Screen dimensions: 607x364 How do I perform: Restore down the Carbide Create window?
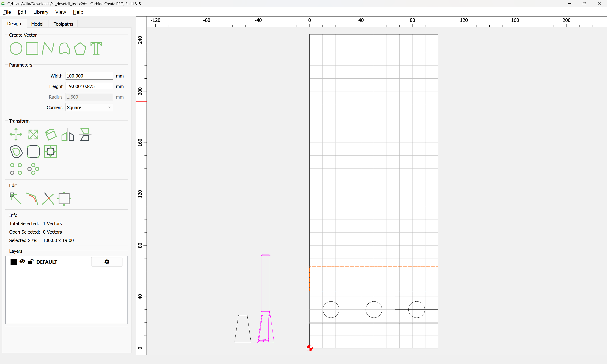click(x=584, y=4)
